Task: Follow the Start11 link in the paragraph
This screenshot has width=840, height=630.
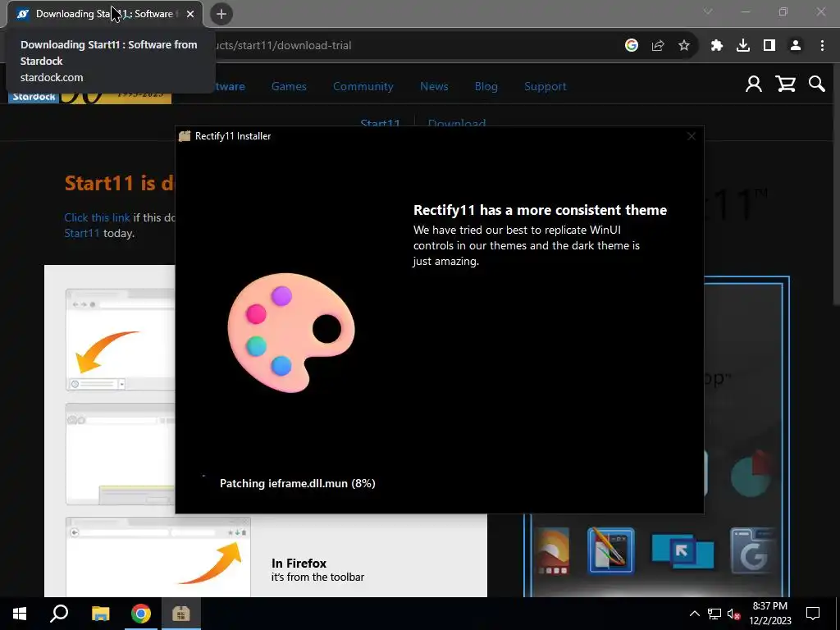Action: pyautogui.click(x=82, y=233)
